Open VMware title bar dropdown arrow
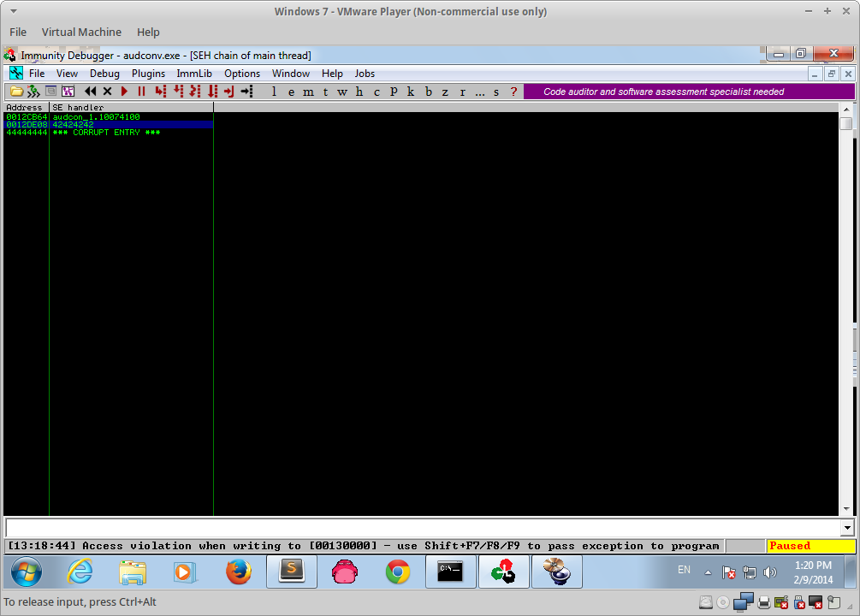The image size is (860, 616). pyautogui.click(x=14, y=11)
